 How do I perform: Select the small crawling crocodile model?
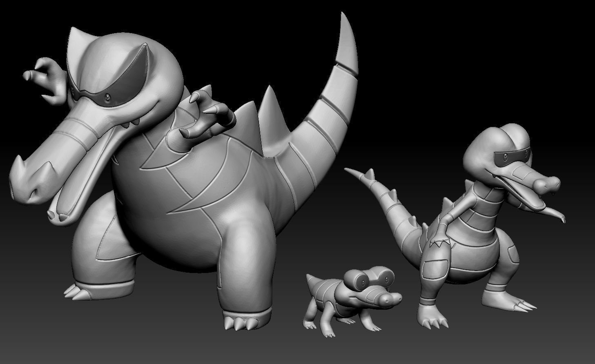(x=352, y=301)
